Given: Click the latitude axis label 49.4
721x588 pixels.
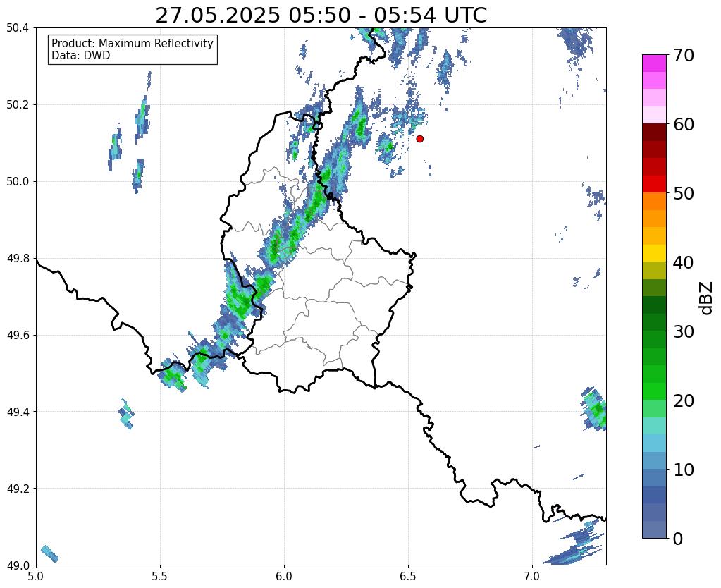Looking at the screenshot, I should click(18, 411).
